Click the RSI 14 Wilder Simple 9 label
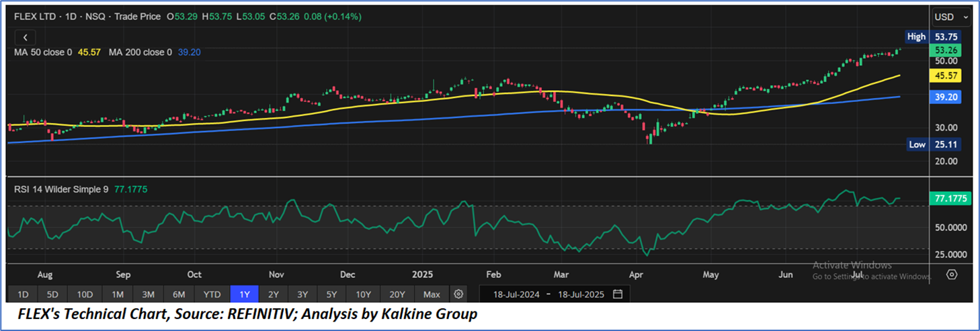This screenshot has width=980, height=331. point(61,189)
